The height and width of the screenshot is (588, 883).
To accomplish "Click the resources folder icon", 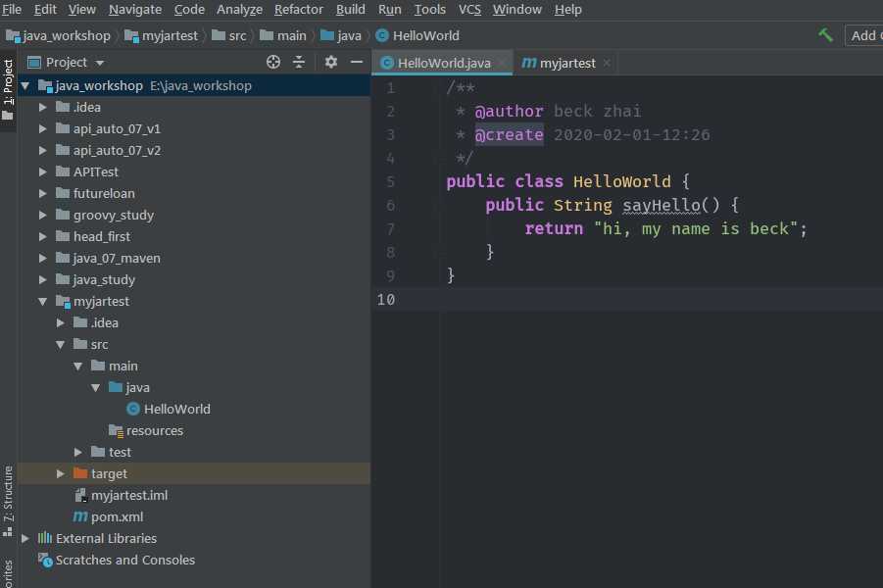I will coord(116,430).
